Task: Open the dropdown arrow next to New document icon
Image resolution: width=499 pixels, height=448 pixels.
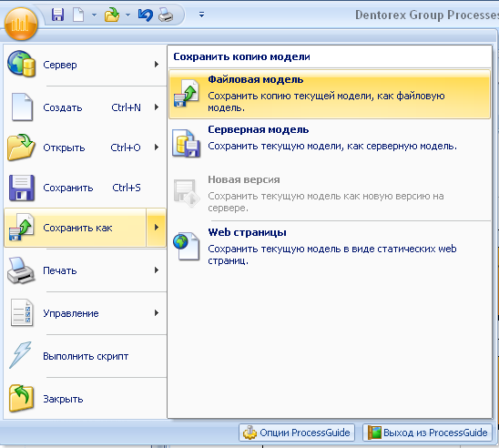Action: click(x=94, y=15)
